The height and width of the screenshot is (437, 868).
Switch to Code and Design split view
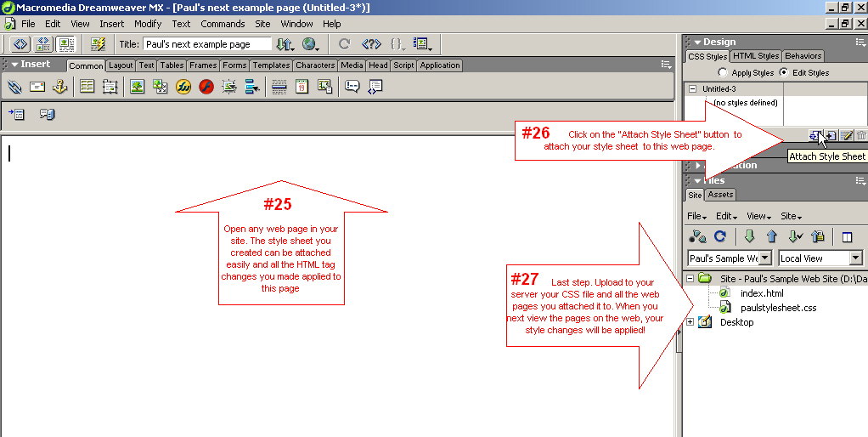[42, 43]
